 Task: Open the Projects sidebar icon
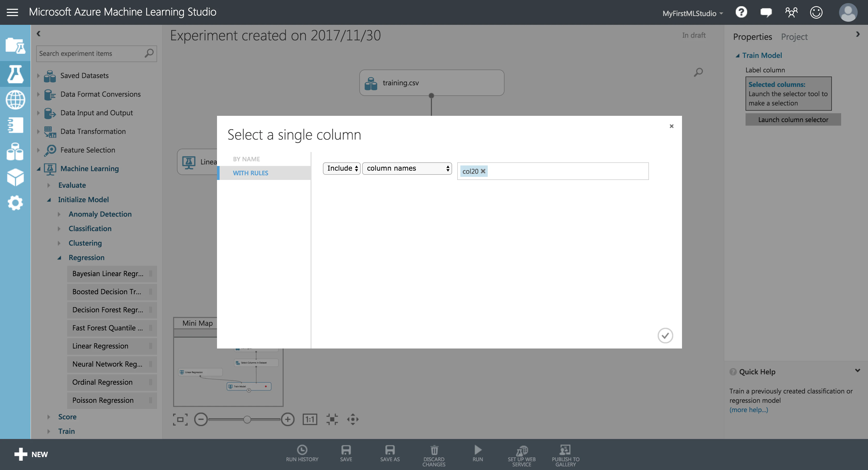[x=15, y=45]
